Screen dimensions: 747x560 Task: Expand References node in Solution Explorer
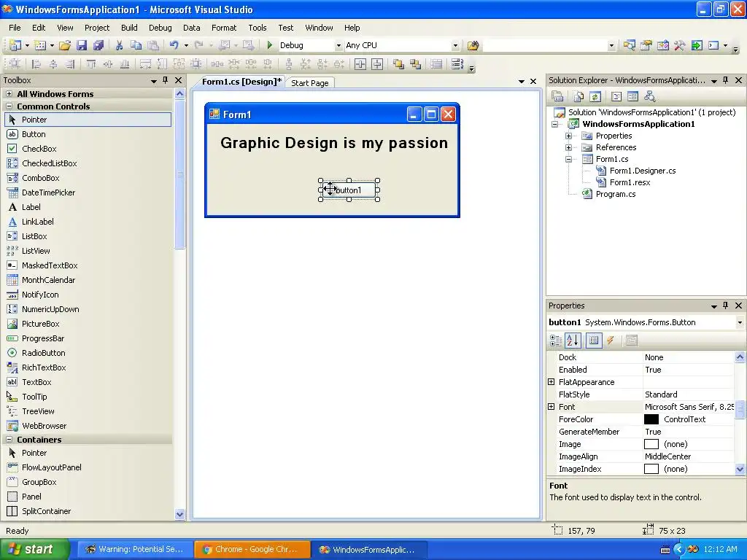point(568,147)
